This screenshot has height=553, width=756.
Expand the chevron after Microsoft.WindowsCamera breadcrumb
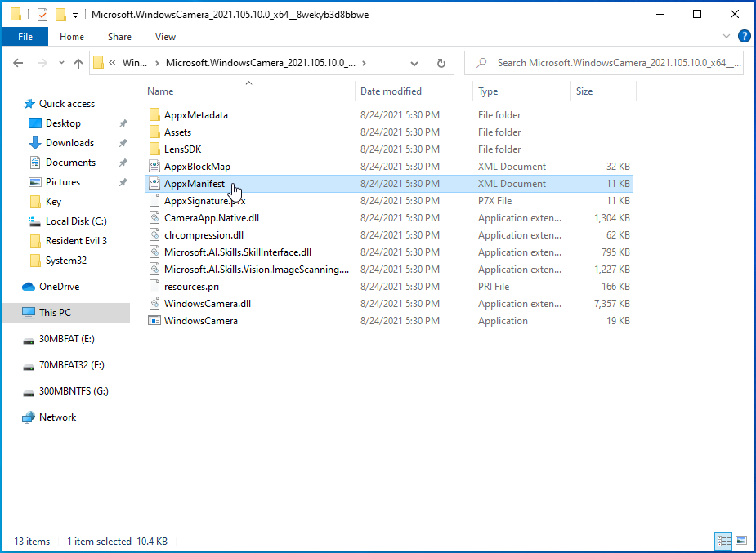click(x=364, y=63)
